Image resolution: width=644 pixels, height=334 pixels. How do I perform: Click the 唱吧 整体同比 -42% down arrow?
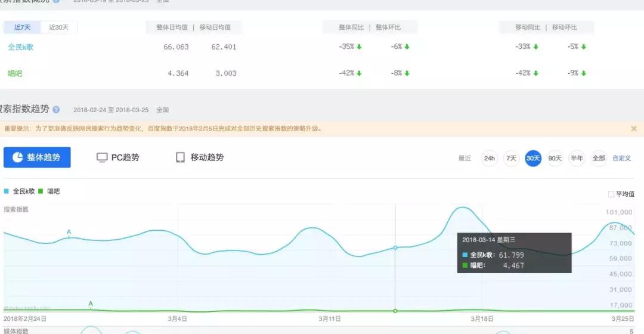click(359, 73)
